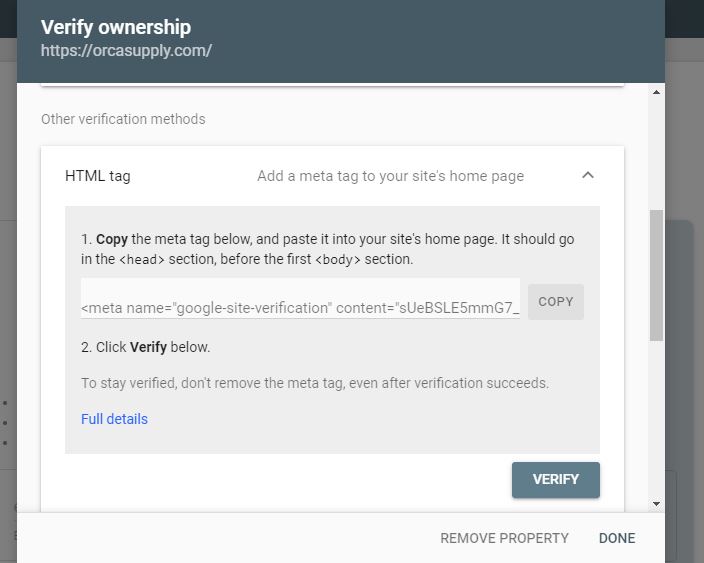Image resolution: width=704 pixels, height=563 pixels.
Task: Choose REMOVE PROPERTY in the dialog footer
Action: pos(504,538)
